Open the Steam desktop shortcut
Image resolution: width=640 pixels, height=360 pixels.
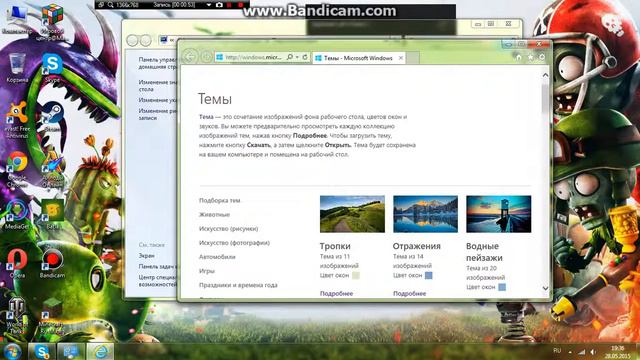tap(52, 117)
